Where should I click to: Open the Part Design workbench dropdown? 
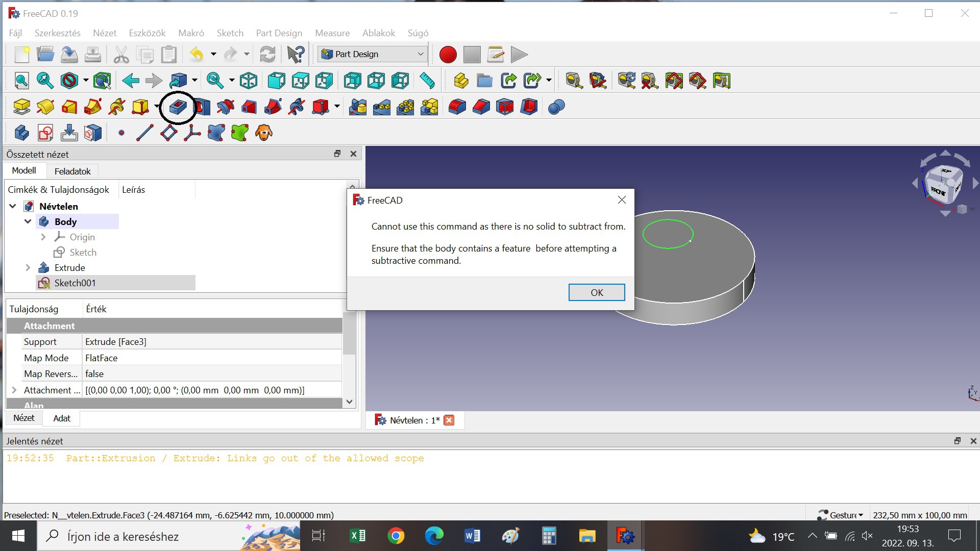coord(372,54)
